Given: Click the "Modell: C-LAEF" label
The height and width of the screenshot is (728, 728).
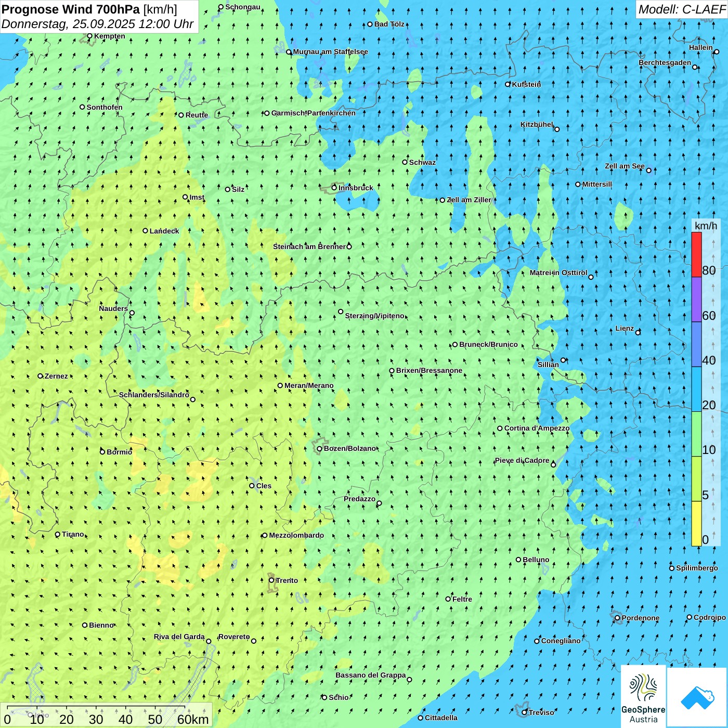Looking at the screenshot, I should click(682, 9).
